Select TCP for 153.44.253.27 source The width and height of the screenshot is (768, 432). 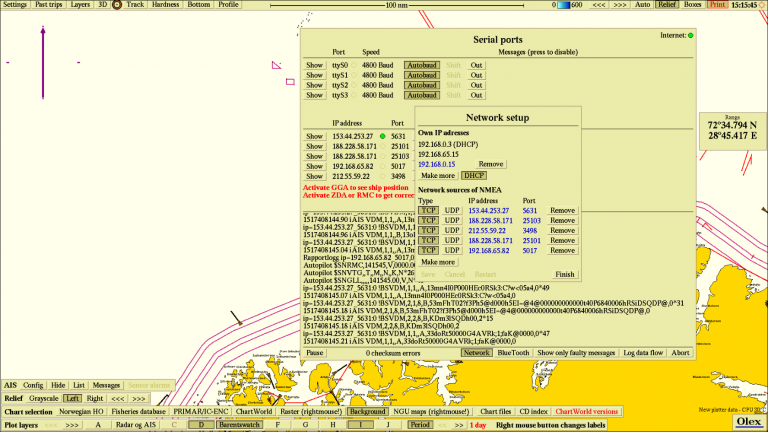point(428,211)
